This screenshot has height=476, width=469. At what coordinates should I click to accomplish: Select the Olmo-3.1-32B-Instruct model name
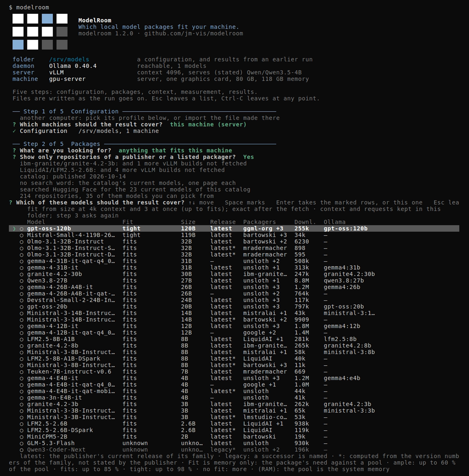click(65, 242)
